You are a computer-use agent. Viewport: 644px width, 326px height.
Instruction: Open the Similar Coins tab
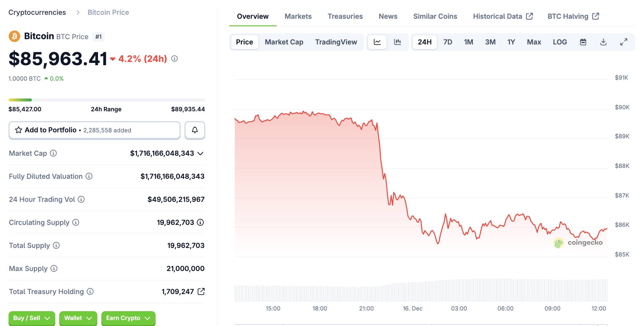(x=435, y=16)
